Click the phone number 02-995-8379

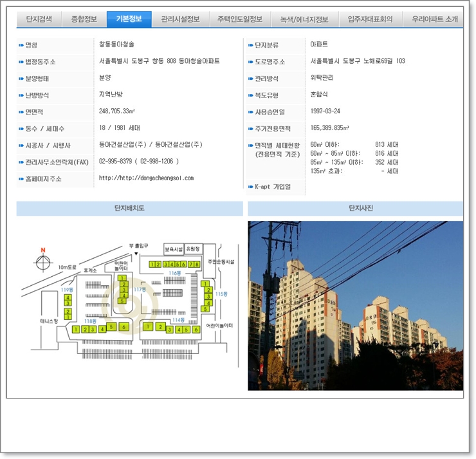click(115, 162)
